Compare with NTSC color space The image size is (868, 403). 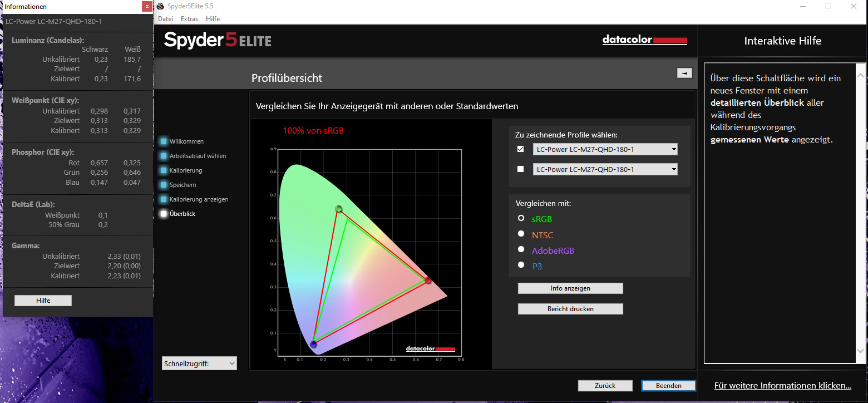coord(521,234)
